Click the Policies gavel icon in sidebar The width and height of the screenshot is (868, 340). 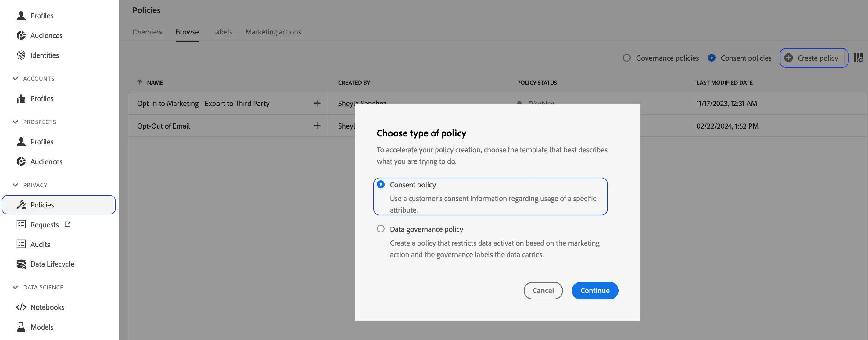(21, 205)
